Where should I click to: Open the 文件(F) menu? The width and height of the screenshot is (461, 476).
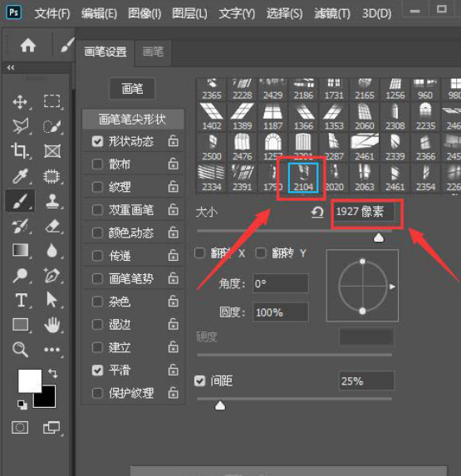pos(52,13)
